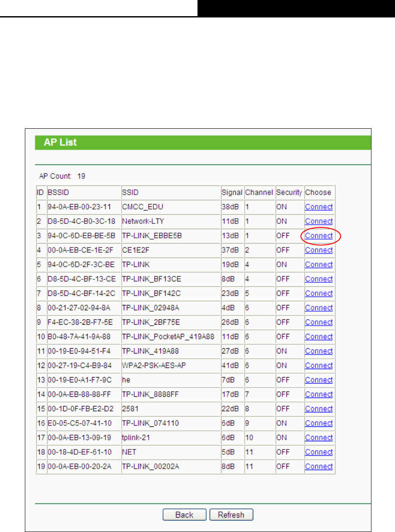The height and width of the screenshot is (532, 395).
Task: Connect to the NET access point
Action: pyautogui.click(x=319, y=452)
